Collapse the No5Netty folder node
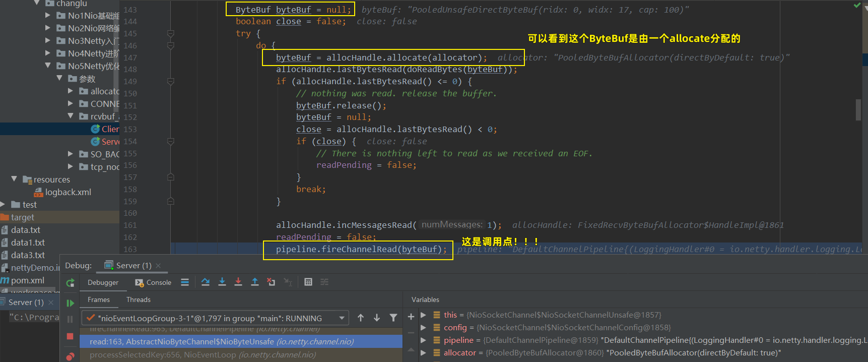This screenshot has width=868, height=362. pos(48,66)
